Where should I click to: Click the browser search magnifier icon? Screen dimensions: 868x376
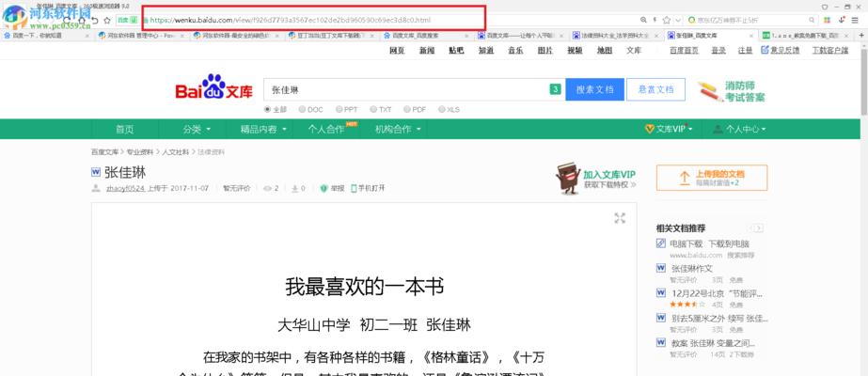(813, 20)
